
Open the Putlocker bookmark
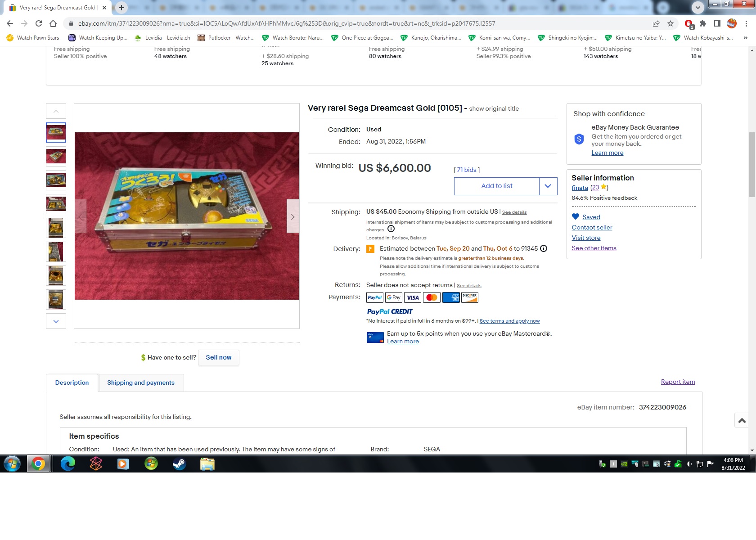226,38
